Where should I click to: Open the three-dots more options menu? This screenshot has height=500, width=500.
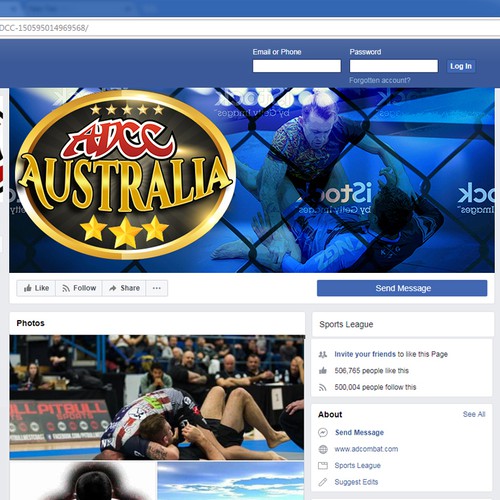pos(157,288)
